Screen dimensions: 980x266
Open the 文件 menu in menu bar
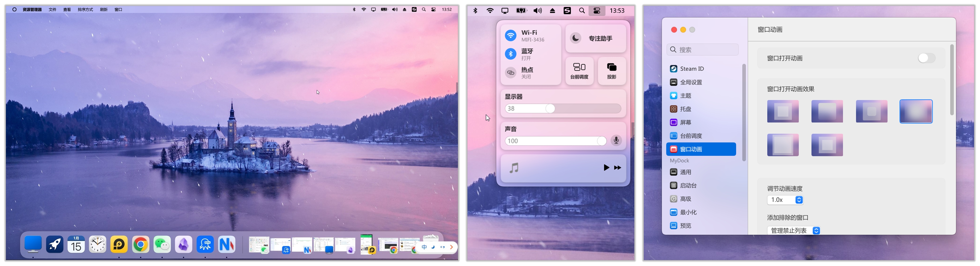pos(53,9)
